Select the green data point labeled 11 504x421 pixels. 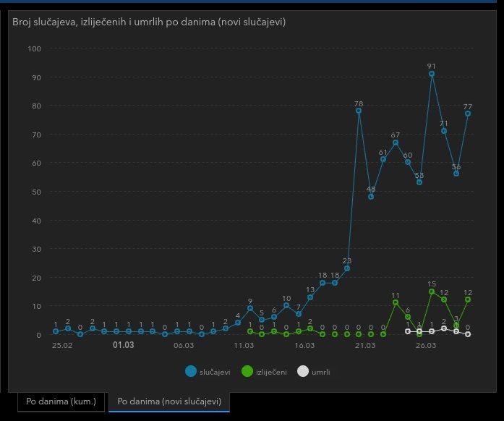coord(396,302)
